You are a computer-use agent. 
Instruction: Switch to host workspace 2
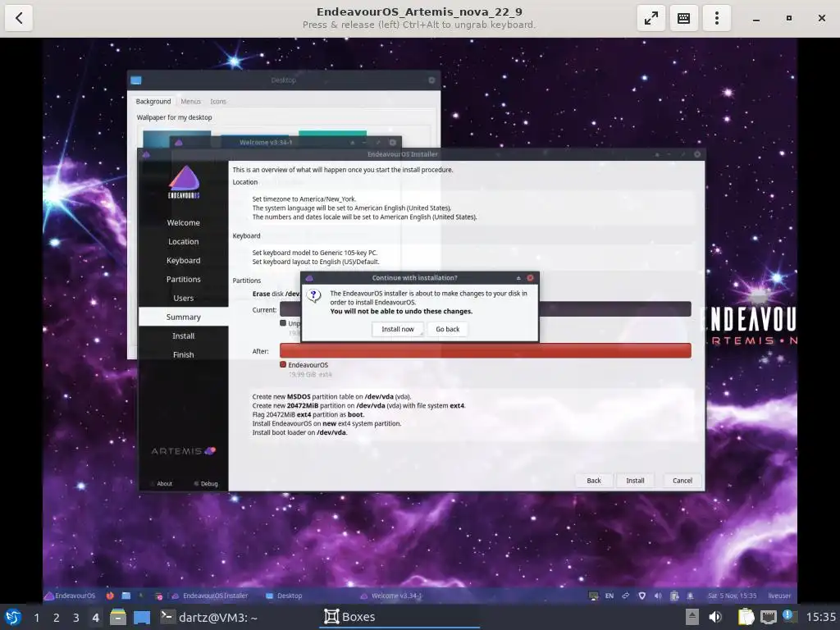click(x=57, y=618)
